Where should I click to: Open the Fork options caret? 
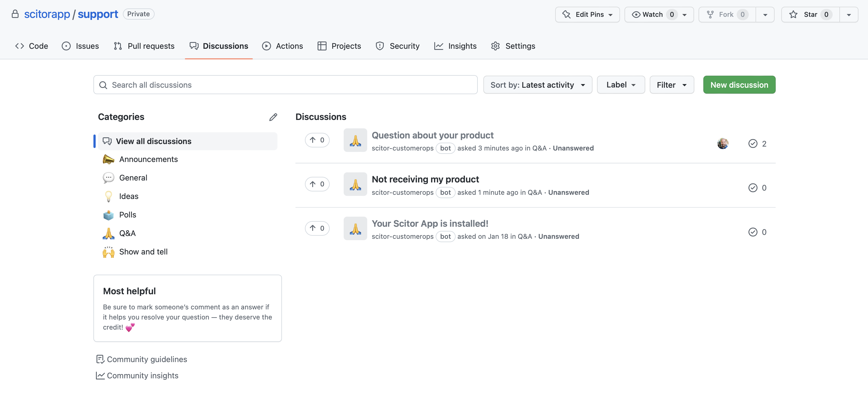click(765, 15)
